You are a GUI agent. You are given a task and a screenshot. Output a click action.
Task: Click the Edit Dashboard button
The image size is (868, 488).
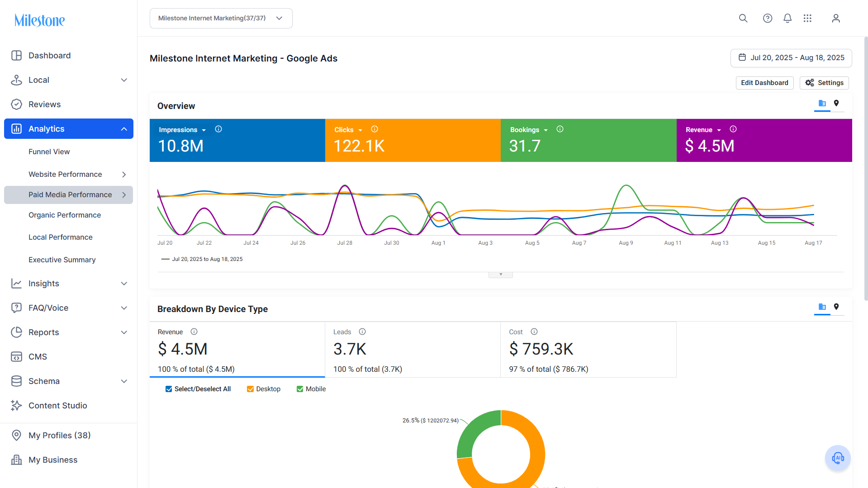(764, 83)
